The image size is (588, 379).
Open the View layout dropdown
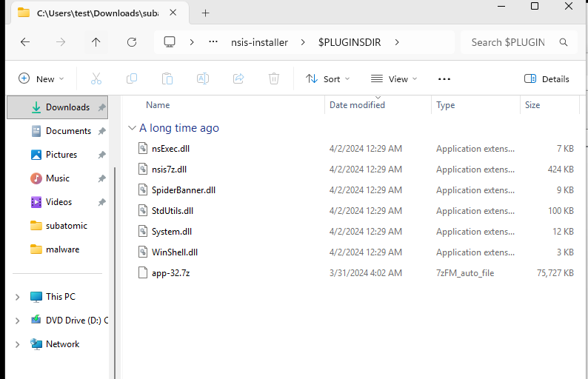(394, 78)
